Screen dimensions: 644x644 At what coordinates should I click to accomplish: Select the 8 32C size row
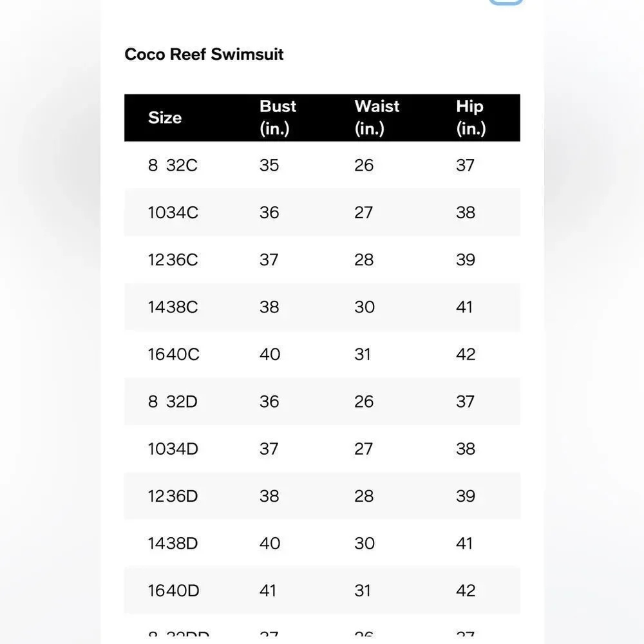[x=322, y=165]
